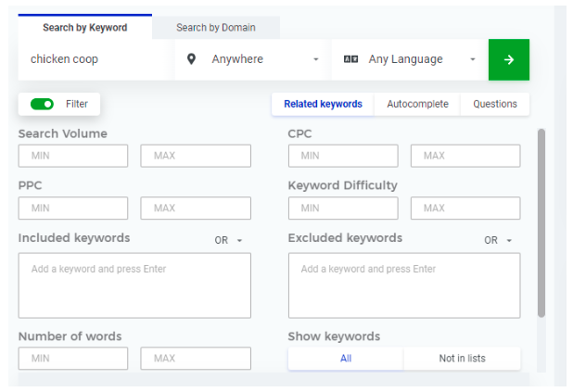Show the Questions tab
573x392 pixels.
(x=494, y=104)
